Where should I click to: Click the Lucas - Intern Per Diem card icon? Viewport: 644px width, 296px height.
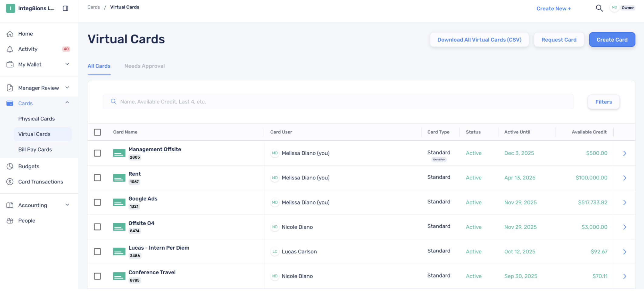pos(119,252)
